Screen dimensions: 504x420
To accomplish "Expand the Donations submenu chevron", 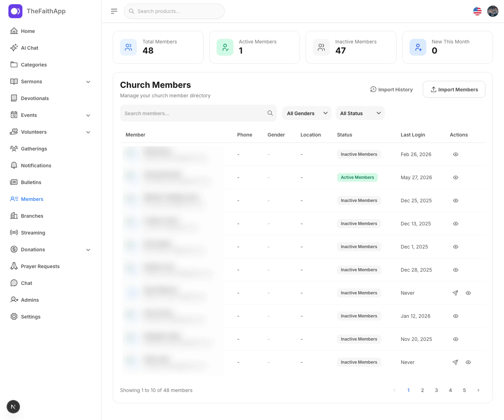I will pyautogui.click(x=88, y=250).
